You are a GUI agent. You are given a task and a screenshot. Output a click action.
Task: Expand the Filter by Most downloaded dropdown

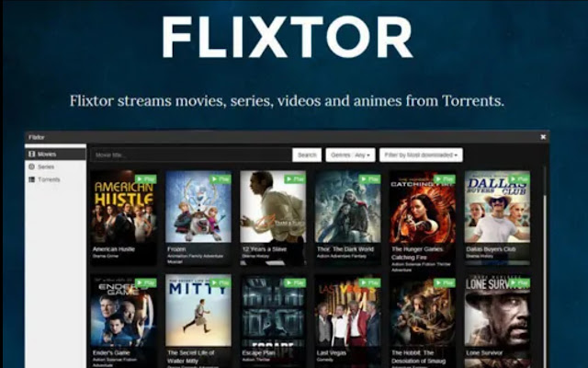421,155
